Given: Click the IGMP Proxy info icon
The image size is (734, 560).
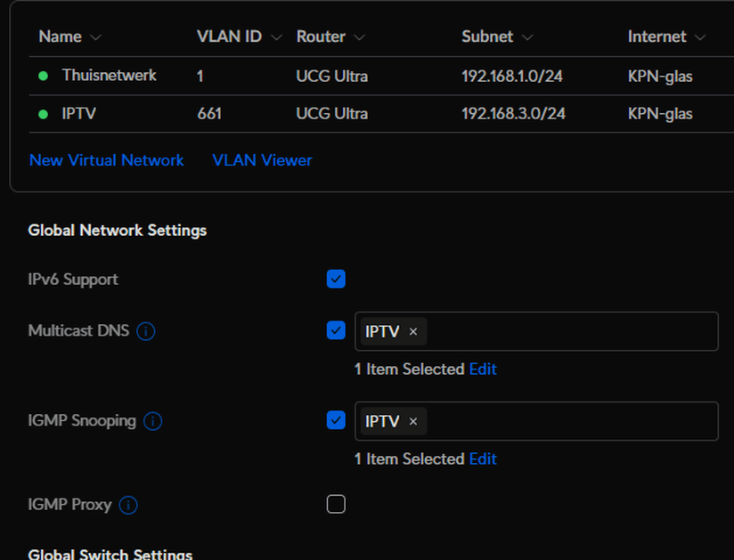Looking at the screenshot, I should (128, 506).
